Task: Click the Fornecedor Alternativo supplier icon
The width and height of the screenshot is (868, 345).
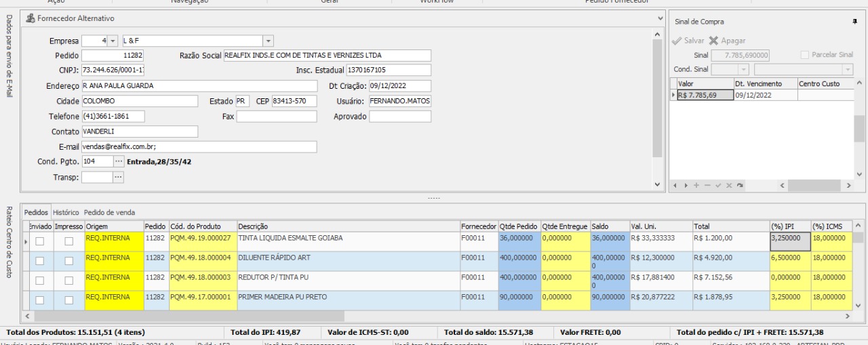Action: (30, 18)
